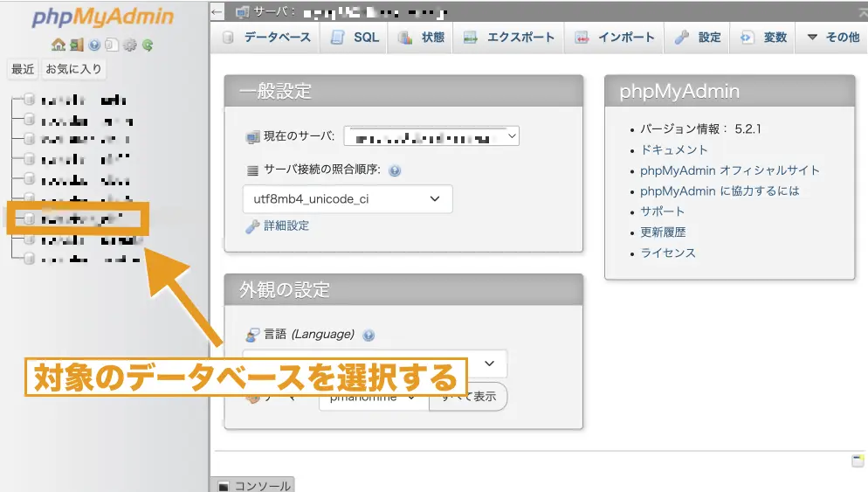Open the エクスポート tab

click(x=509, y=38)
